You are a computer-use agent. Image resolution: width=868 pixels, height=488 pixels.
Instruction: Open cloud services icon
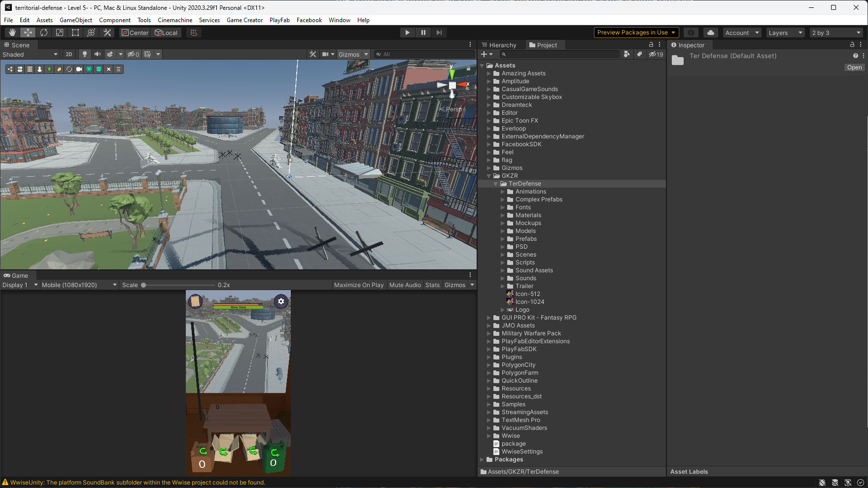point(710,33)
